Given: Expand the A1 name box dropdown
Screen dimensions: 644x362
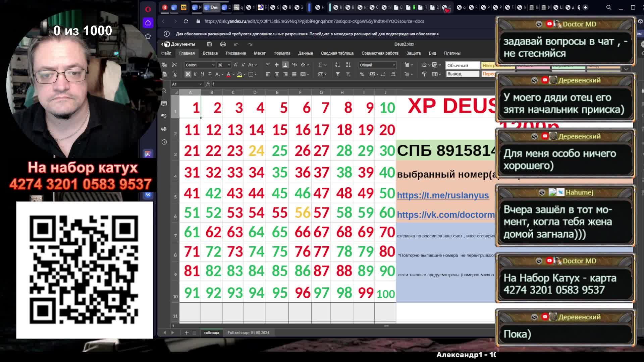Looking at the screenshot, I should tap(201, 84).
